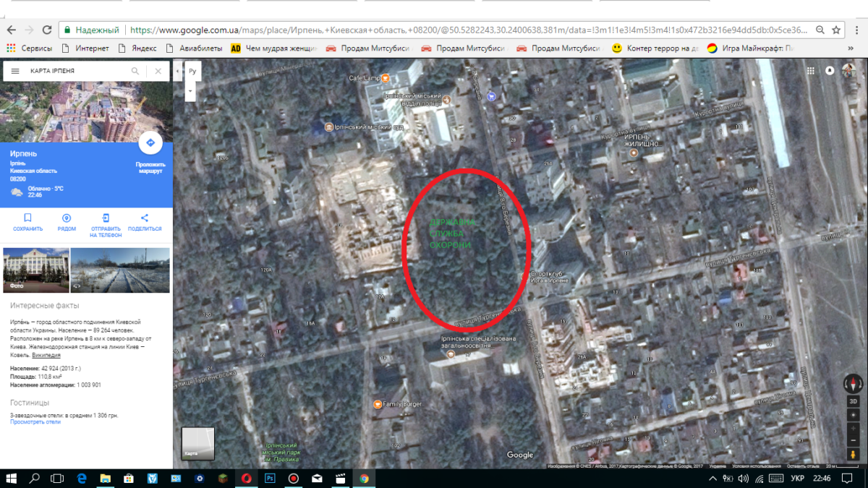Open the Интернет bookmark

[x=85, y=48]
